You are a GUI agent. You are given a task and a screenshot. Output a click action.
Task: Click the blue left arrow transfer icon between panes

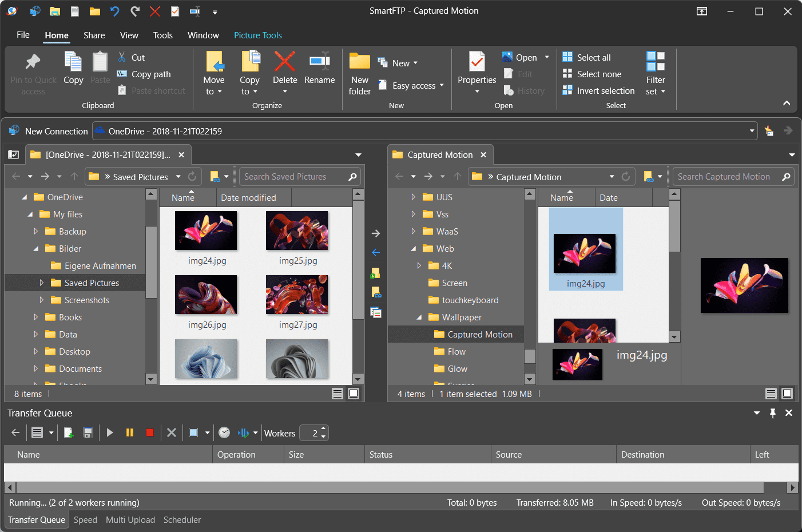point(376,252)
